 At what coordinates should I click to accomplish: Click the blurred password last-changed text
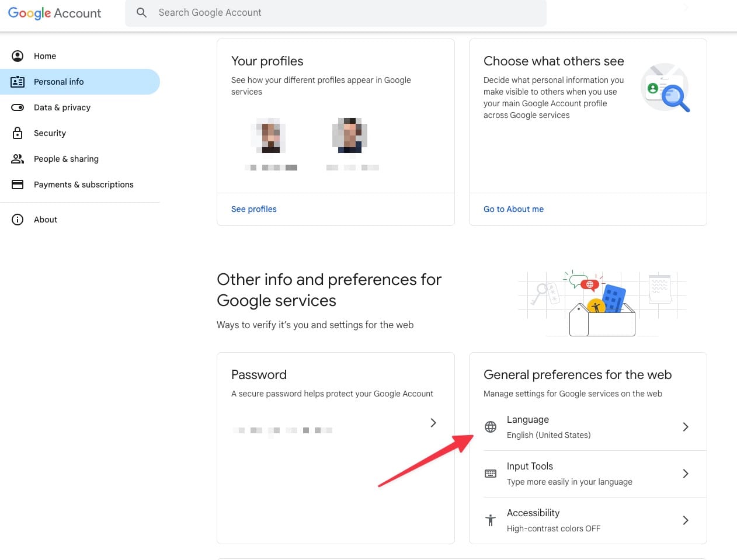point(283,430)
